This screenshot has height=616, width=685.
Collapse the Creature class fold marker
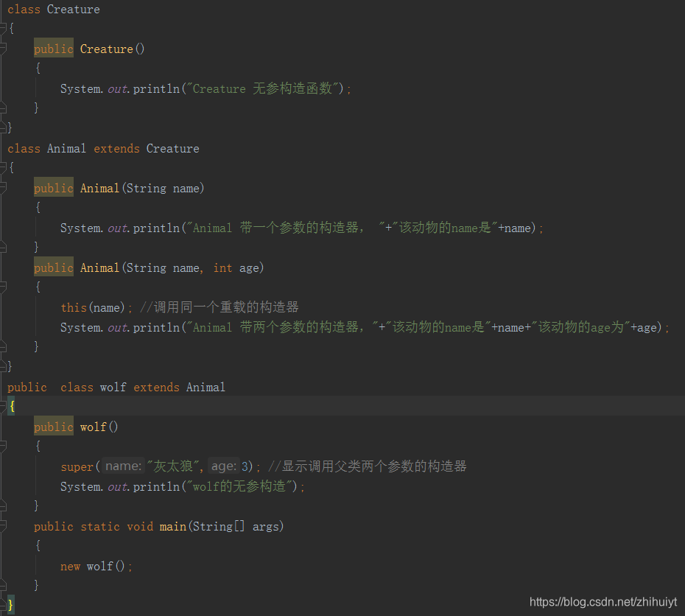click(3, 29)
